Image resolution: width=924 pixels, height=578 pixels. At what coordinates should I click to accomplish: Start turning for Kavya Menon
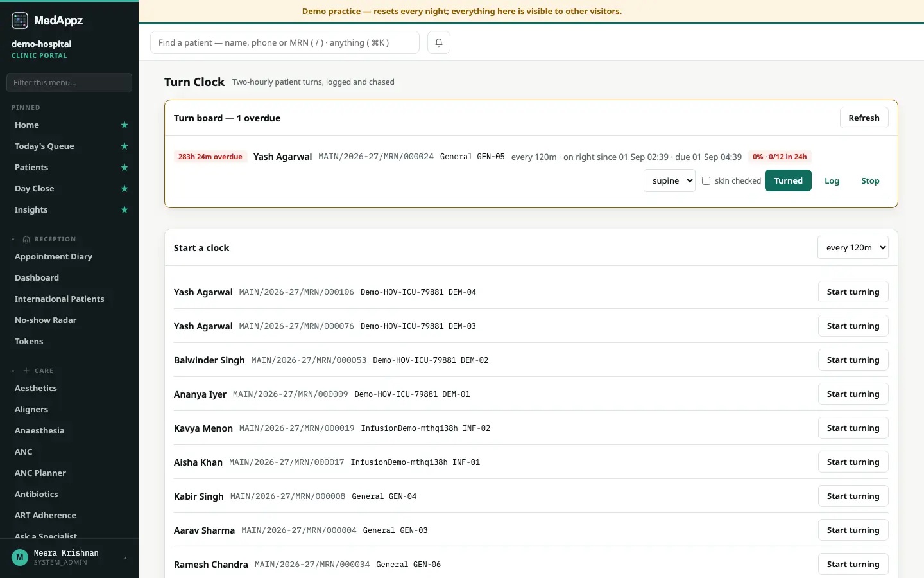(x=853, y=428)
